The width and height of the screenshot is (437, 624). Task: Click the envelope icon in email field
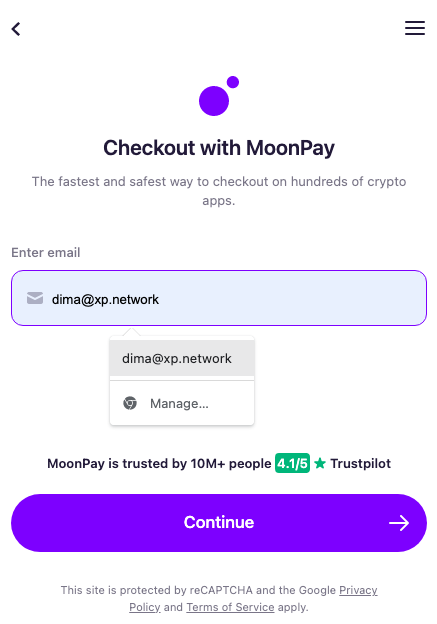point(35,298)
